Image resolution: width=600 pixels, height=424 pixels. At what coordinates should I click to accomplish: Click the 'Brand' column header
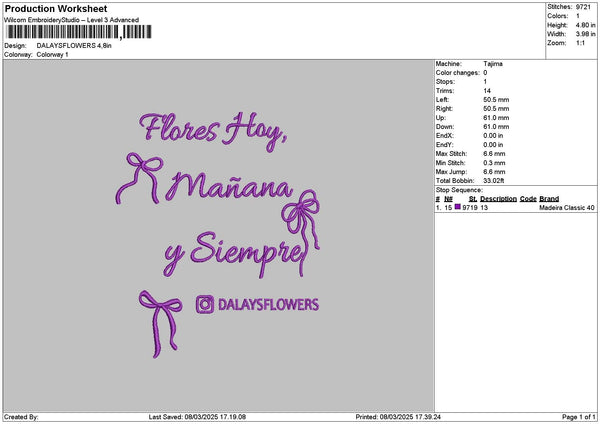point(549,199)
